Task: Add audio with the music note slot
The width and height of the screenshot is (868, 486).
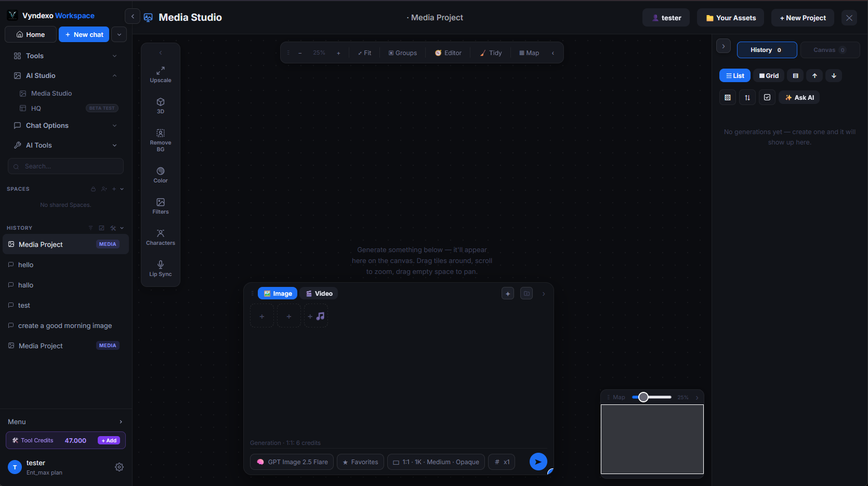Action: tap(316, 316)
